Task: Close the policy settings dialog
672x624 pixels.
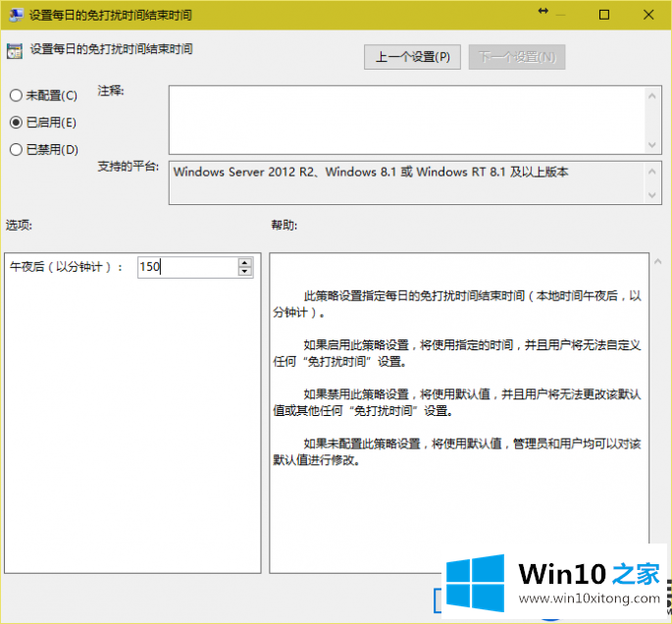Action: click(x=648, y=14)
